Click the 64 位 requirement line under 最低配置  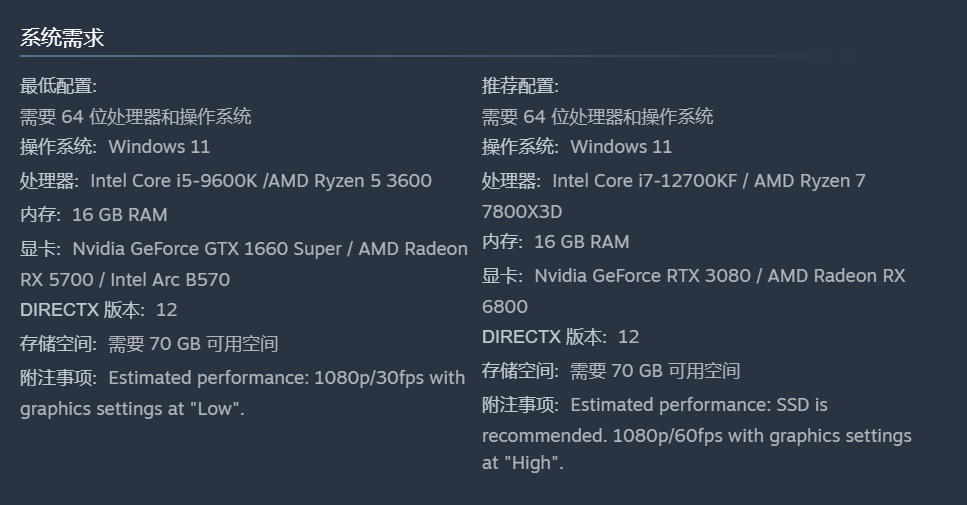[136, 116]
